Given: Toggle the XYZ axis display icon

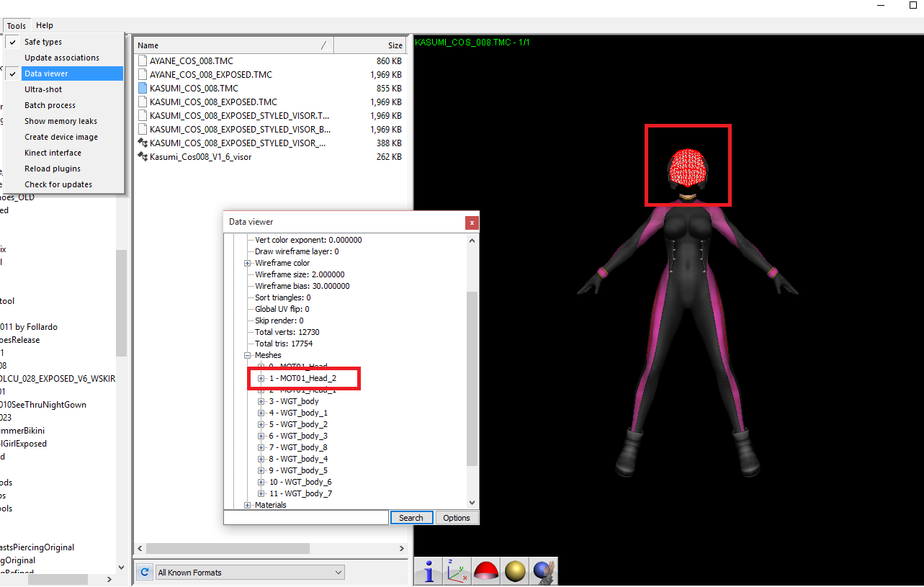Looking at the screenshot, I should (458, 572).
